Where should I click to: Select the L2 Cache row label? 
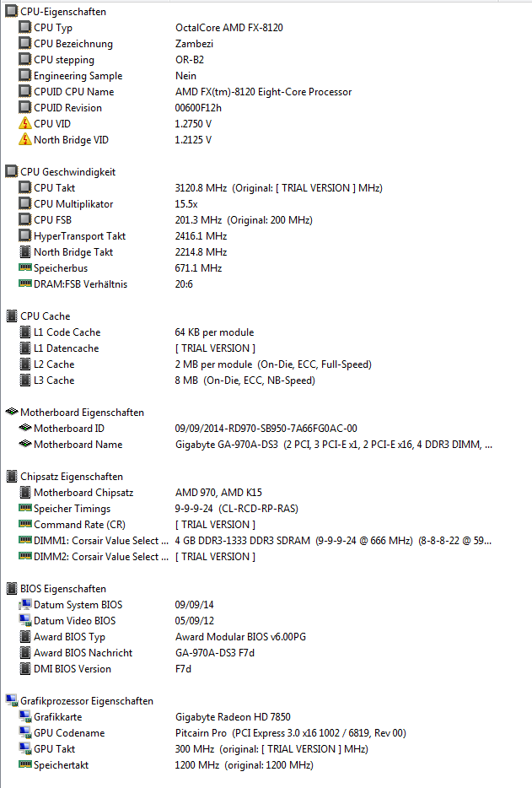(x=54, y=364)
